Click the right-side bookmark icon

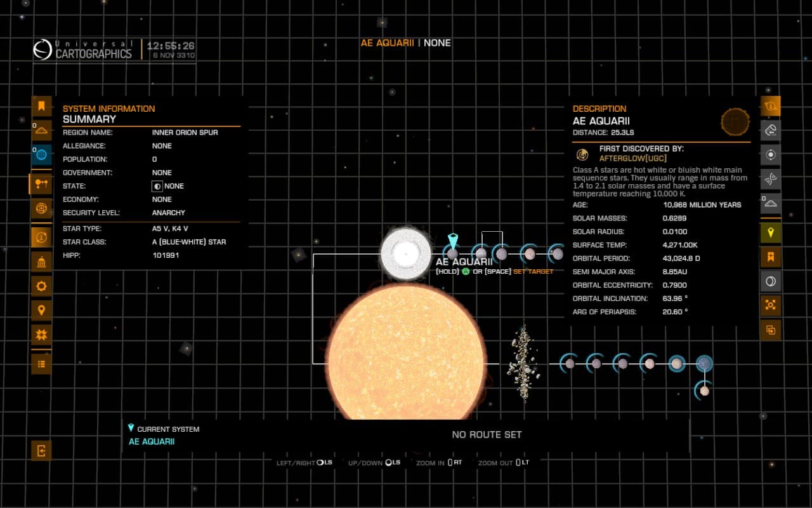[x=771, y=257]
